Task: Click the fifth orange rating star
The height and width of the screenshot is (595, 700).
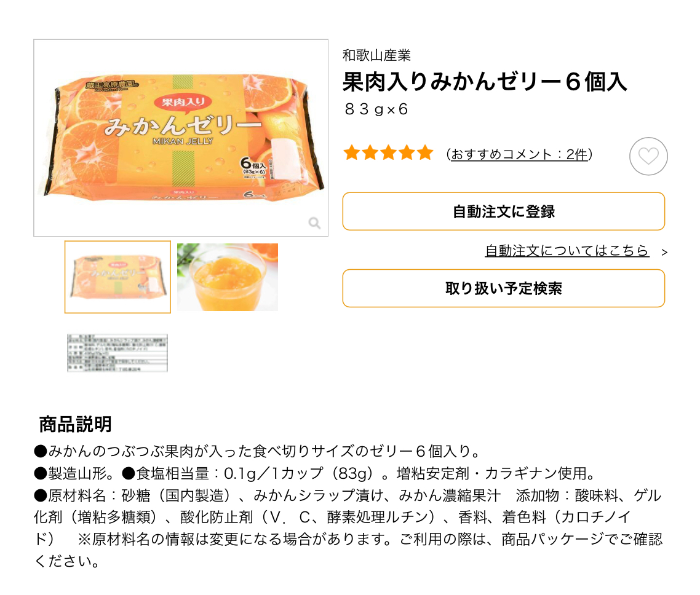Action: coord(426,153)
